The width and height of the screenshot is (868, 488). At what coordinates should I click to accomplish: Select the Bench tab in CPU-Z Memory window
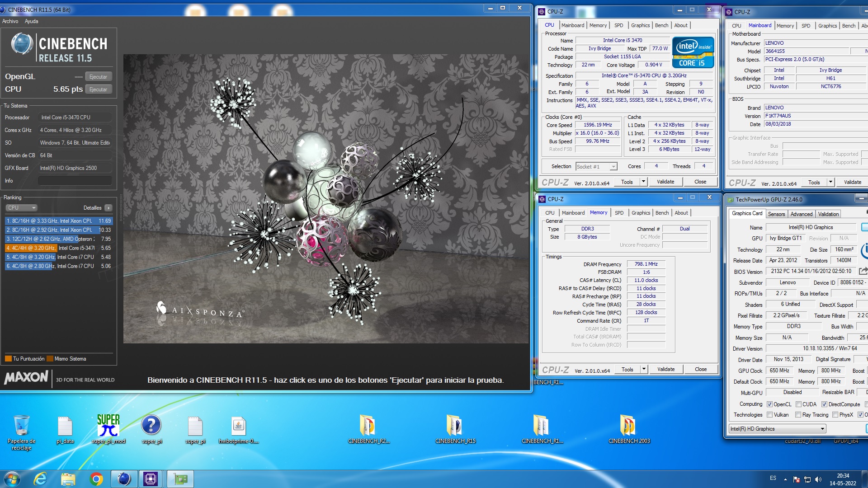662,213
